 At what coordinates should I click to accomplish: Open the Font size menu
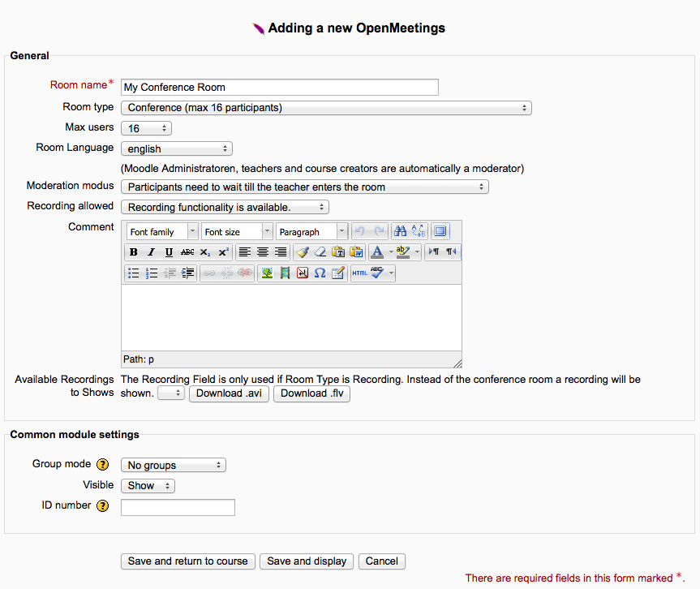236,231
